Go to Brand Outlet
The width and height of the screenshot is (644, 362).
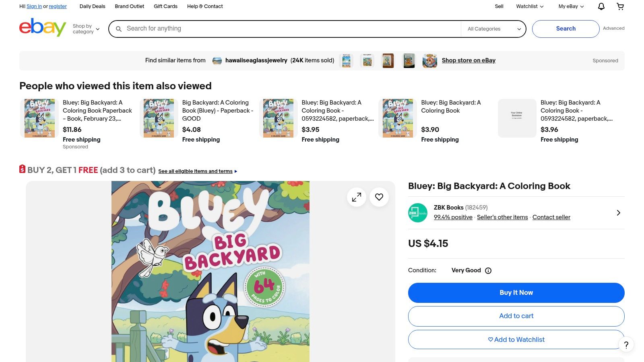click(130, 6)
